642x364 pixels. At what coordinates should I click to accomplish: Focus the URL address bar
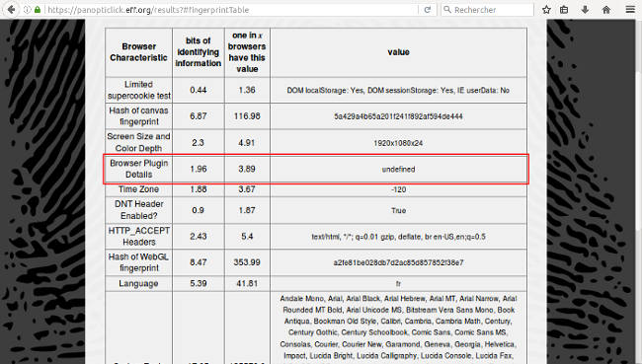tap(231, 10)
